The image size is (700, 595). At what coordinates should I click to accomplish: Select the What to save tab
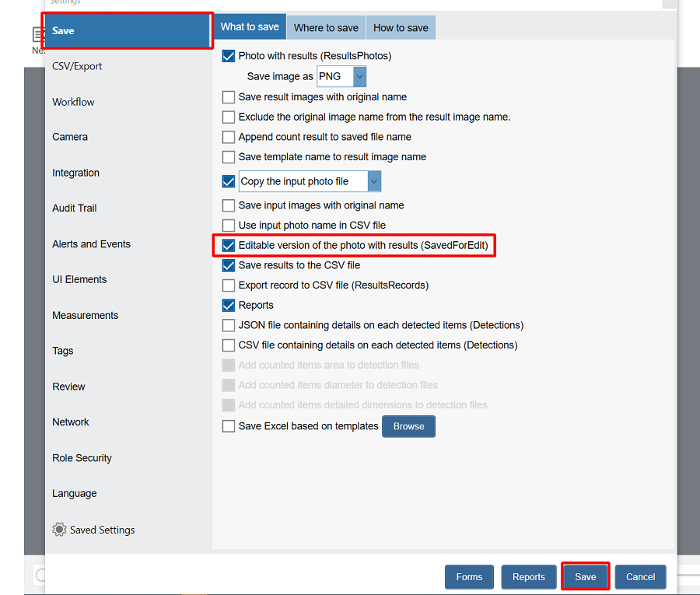250,26
